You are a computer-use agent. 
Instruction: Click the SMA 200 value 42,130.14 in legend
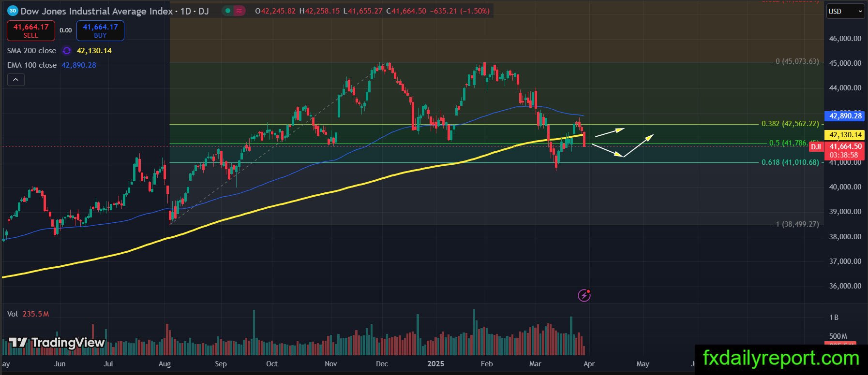click(94, 51)
